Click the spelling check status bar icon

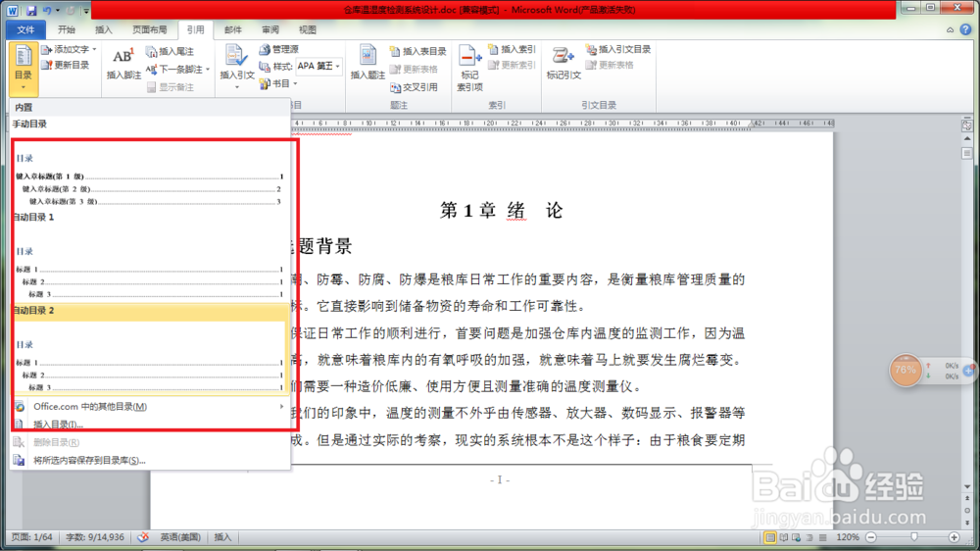tap(143, 536)
